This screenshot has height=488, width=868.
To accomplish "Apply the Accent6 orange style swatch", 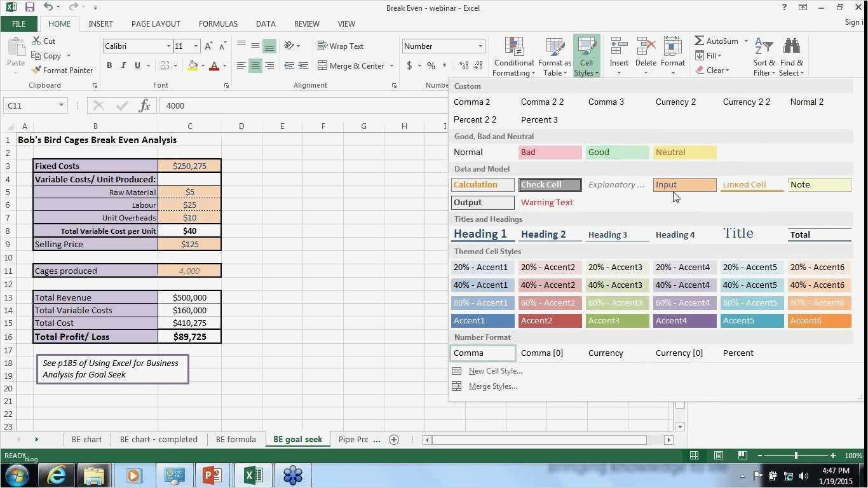I will 819,321.
